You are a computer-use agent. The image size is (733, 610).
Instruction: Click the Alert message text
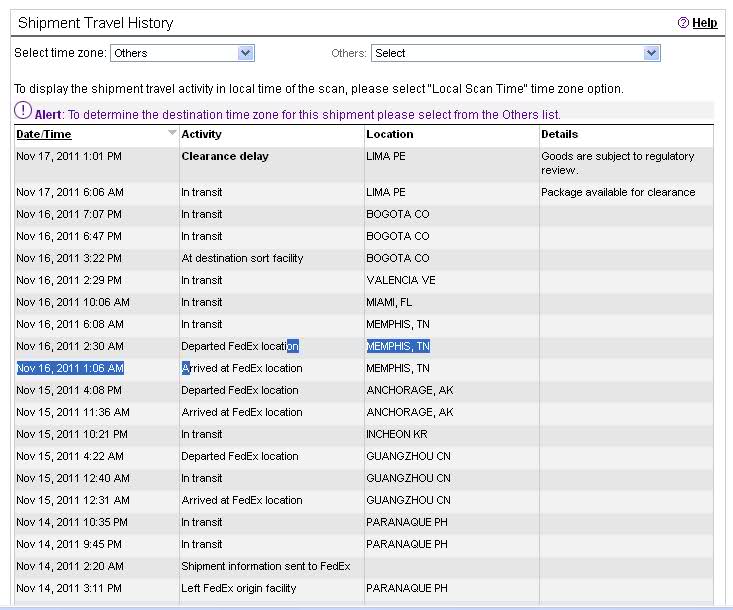(x=298, y=115)
